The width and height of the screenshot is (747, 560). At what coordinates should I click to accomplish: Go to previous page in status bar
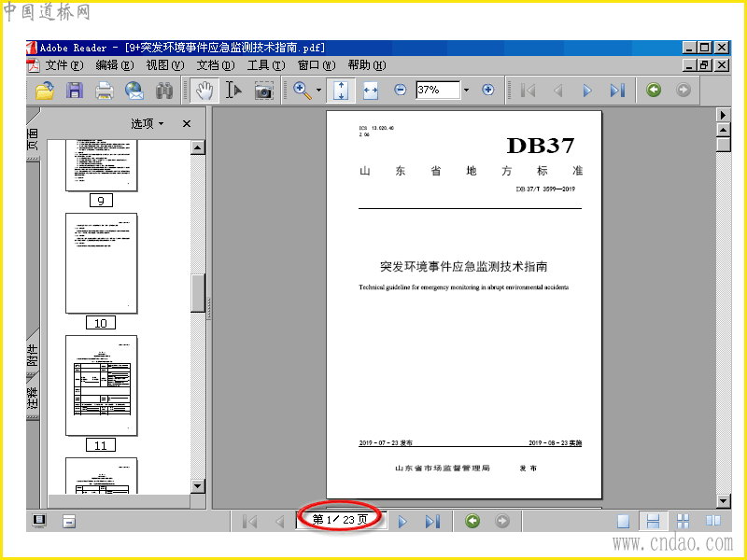279,522
